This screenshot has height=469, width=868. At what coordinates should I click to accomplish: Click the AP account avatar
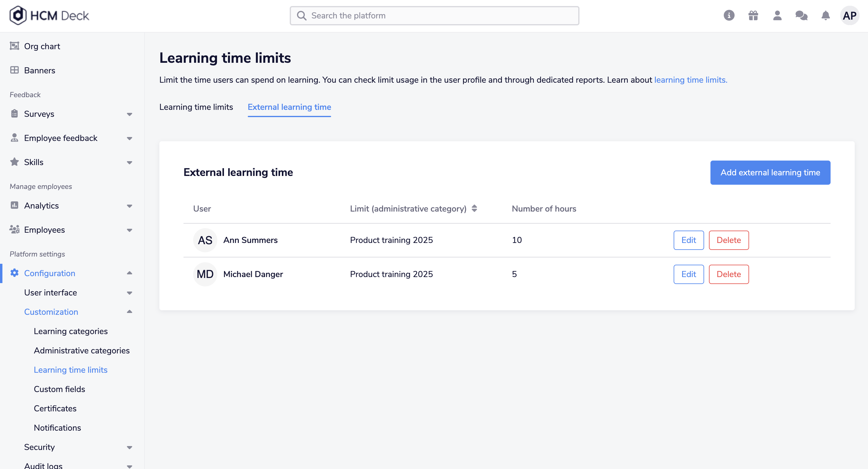click(850, 15)
